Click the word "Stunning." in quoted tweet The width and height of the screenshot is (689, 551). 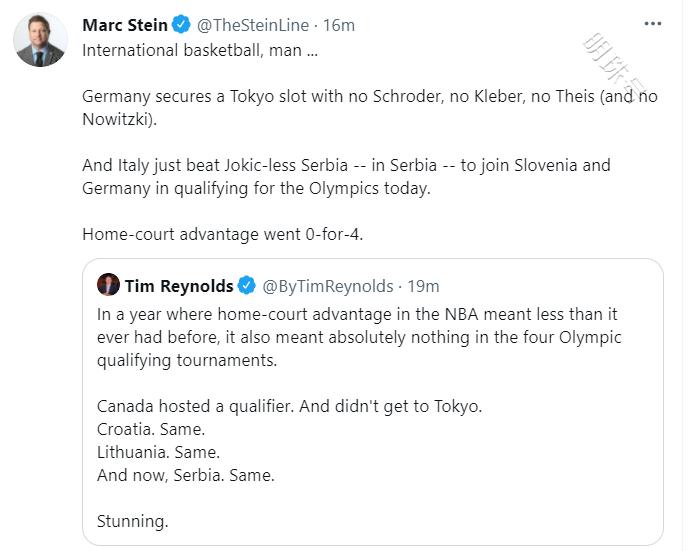pos(133,520)
